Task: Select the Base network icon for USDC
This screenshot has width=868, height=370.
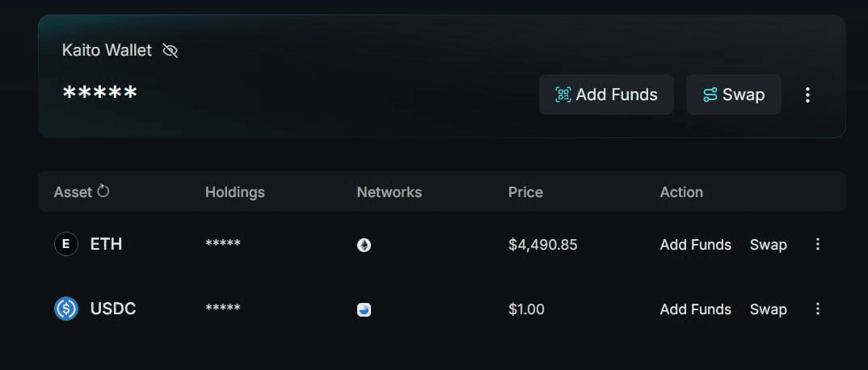Action: [x=364, y=309]
